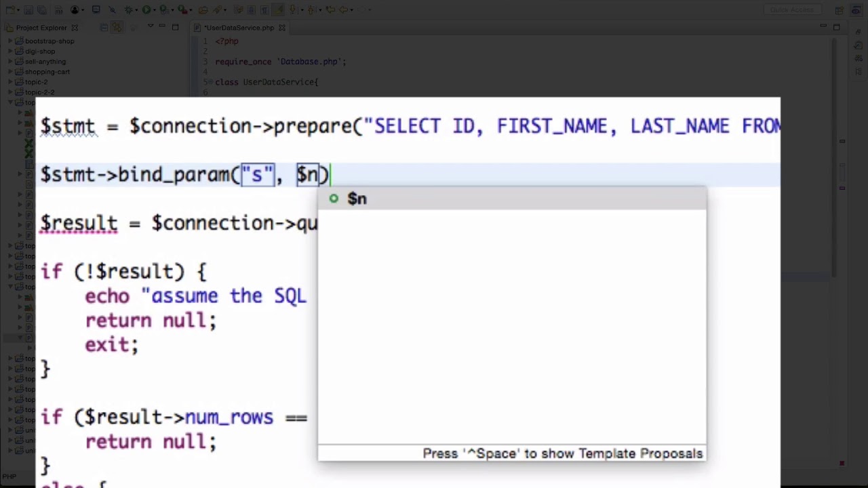
Task: Maximize the editor area
Action: click(x=836, y=27)
